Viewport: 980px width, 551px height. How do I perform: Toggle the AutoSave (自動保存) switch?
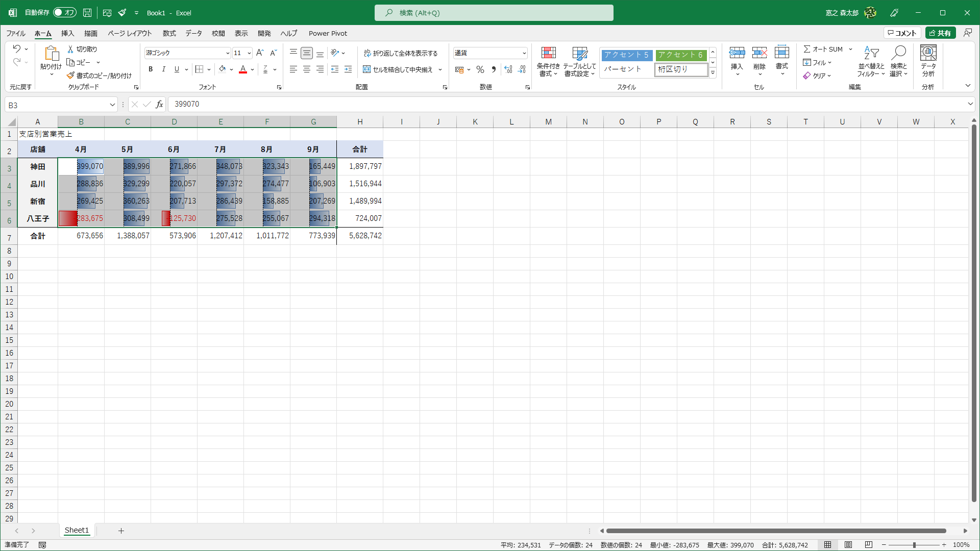(65, 13)
